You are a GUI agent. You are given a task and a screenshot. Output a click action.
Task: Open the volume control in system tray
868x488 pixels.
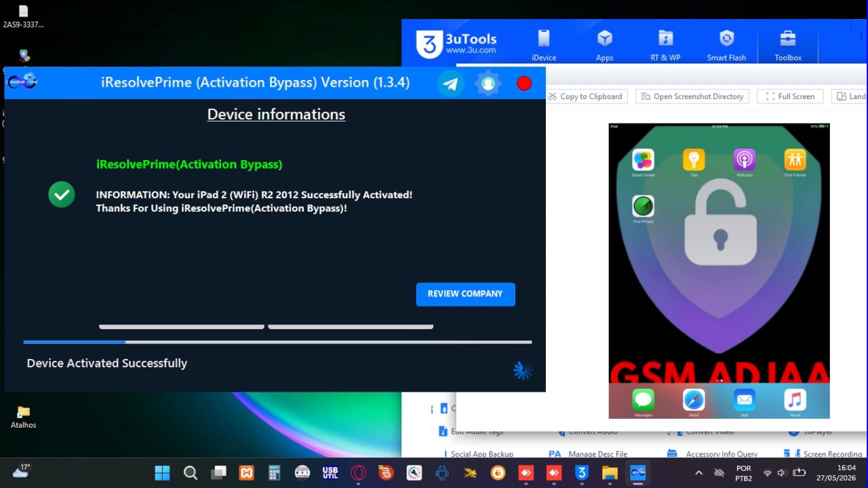tap(781, 472)
